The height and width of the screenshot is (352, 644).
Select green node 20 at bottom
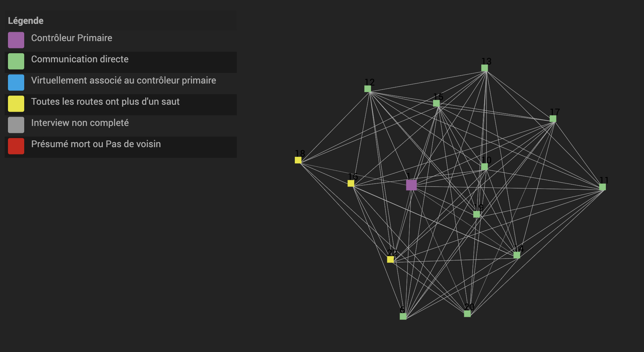click(x=467, y=314)
